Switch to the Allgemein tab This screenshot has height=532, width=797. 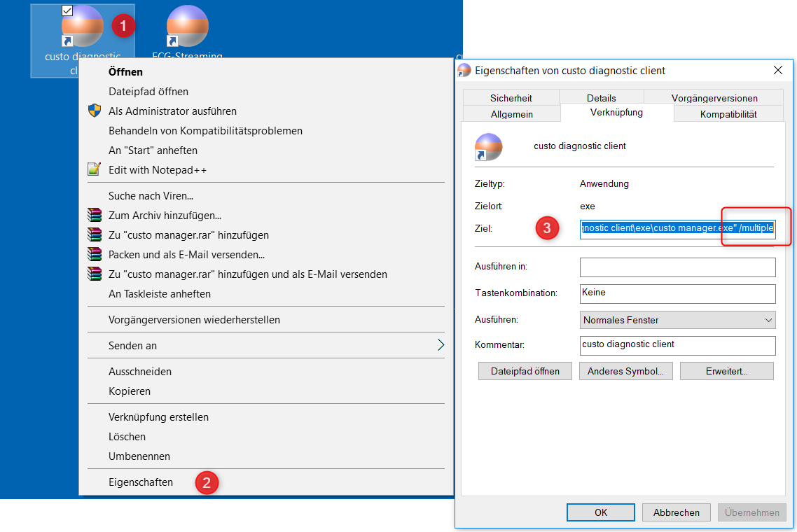pyautogui.click(x=511, y=114)
